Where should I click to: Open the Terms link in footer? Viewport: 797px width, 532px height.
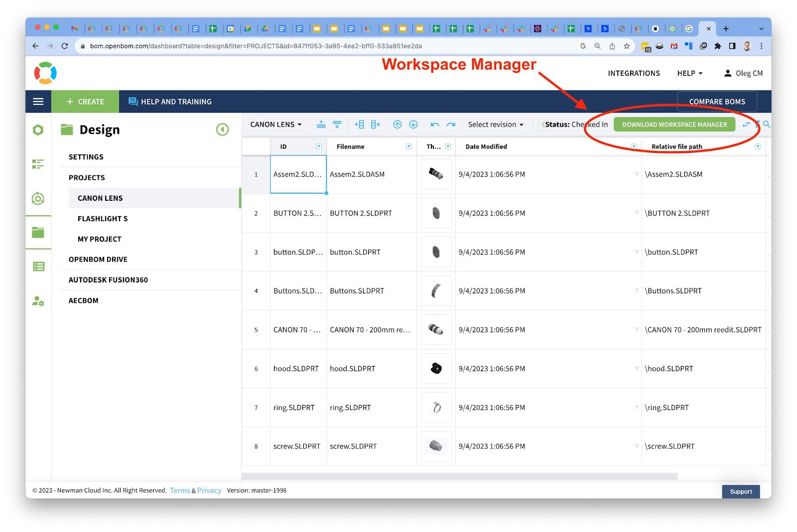pyautogui.click(x=180, y=491)
